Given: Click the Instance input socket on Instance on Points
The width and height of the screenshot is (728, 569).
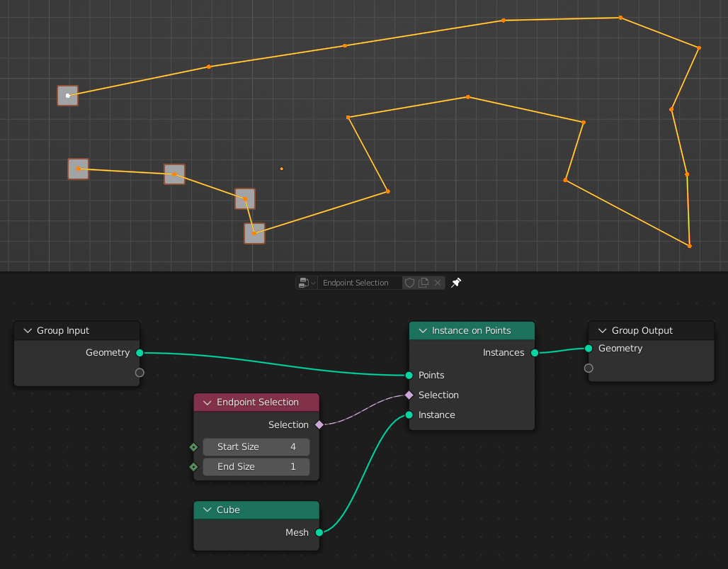Looking at the screenshot, I should (409, 415).
